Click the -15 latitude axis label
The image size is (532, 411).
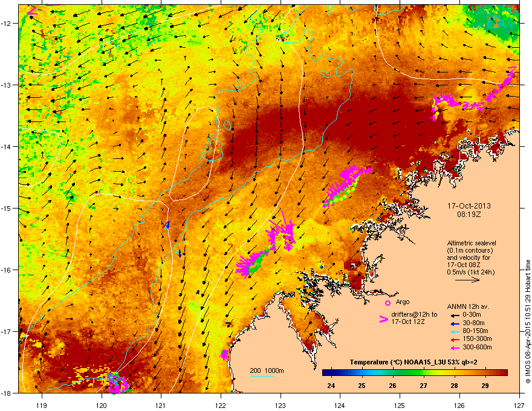click(7, 209)
